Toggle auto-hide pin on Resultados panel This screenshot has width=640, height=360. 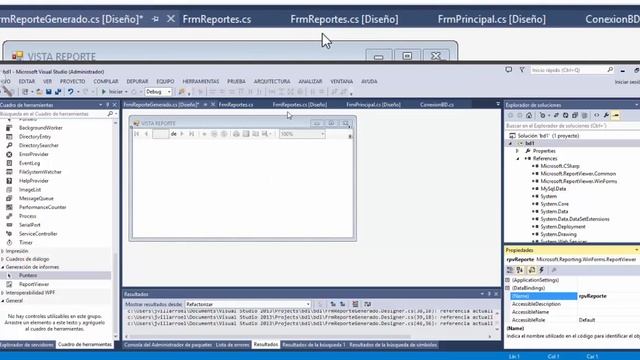click(x=489, y=294)
